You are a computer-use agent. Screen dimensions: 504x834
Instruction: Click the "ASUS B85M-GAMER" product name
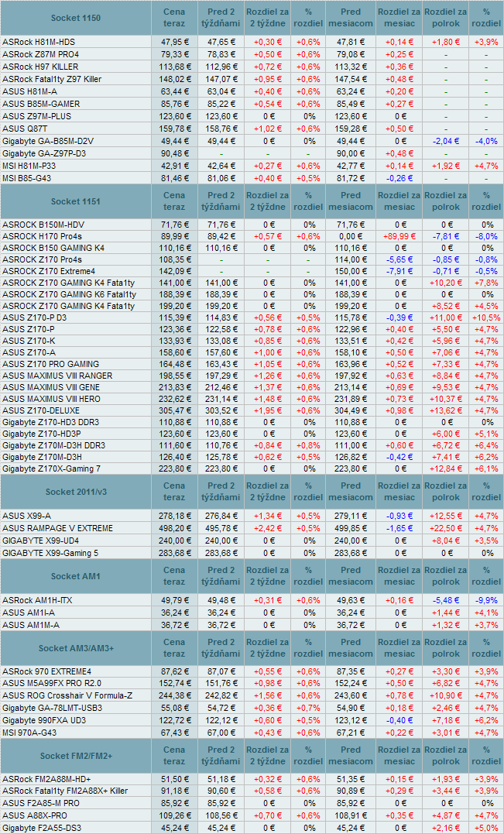tap(41, 104)
